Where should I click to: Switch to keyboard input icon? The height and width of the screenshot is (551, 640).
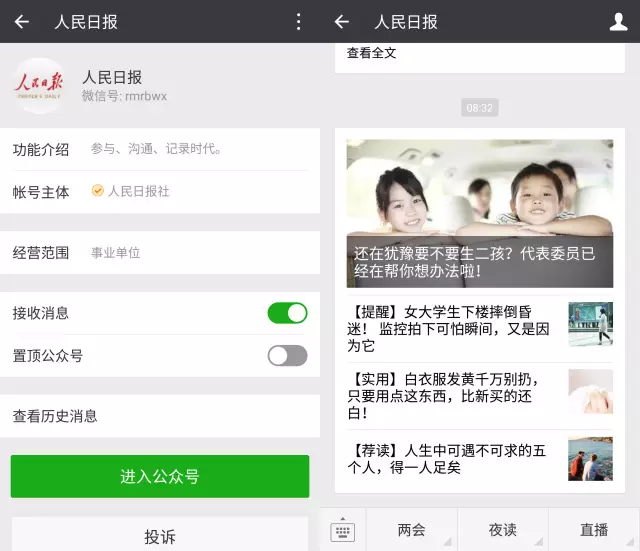pos(342,530)
